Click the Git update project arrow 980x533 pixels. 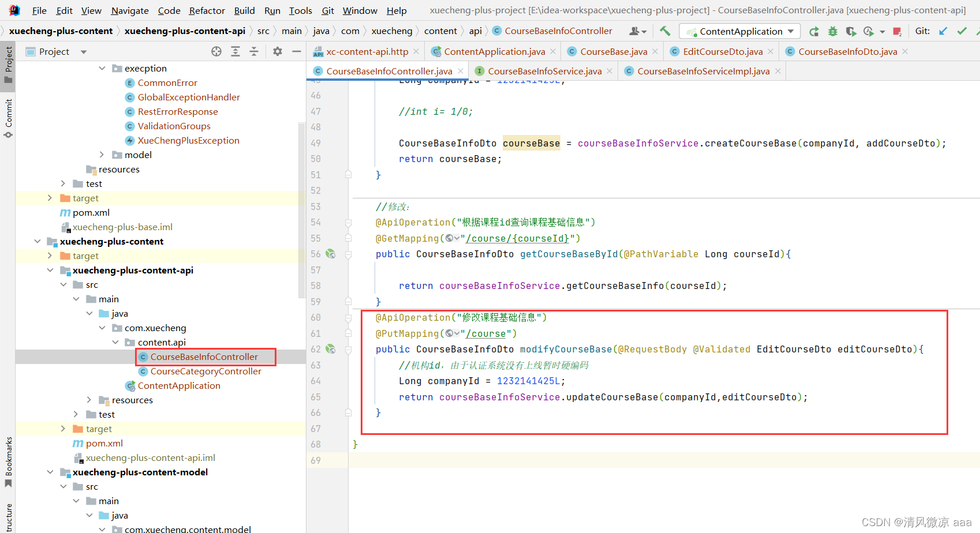[943, 31]
